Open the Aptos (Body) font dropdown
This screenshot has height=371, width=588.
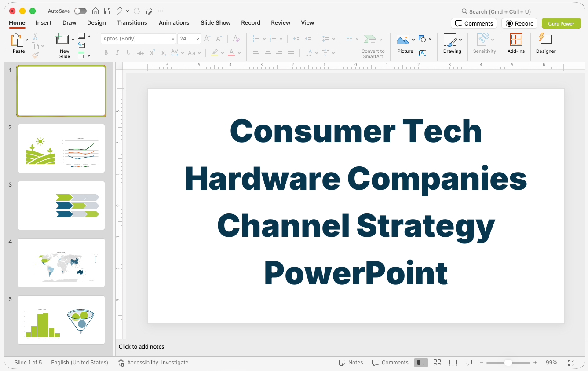[173, 39]
